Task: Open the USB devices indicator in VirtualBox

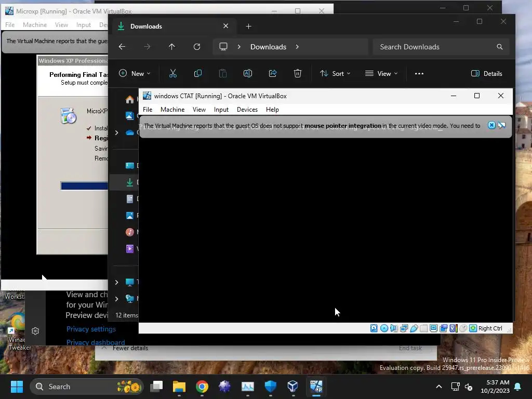Action: [x=414, y=328]
